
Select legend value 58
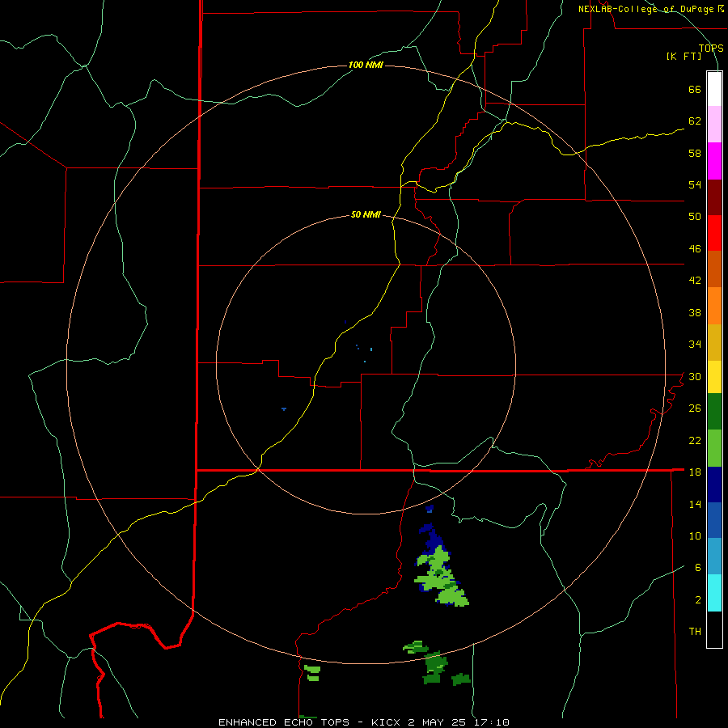[x=695, y=153]
